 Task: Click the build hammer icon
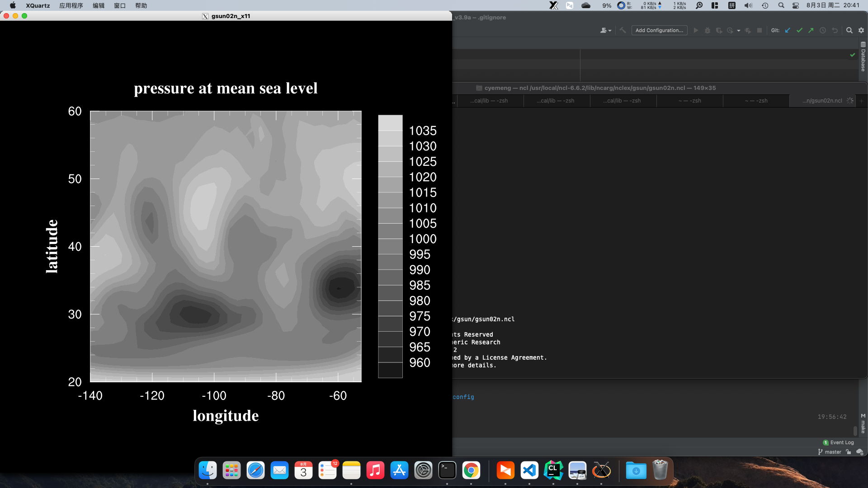(623, 30)
